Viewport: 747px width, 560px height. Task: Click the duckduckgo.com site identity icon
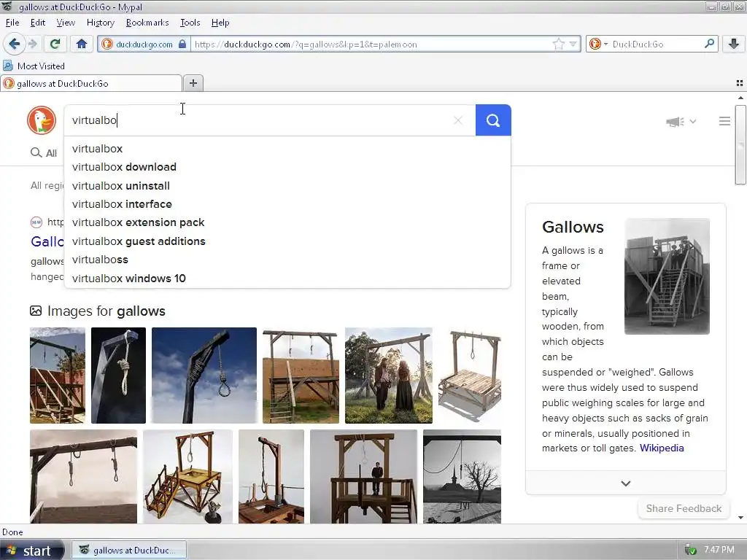(x=107, y=44)
